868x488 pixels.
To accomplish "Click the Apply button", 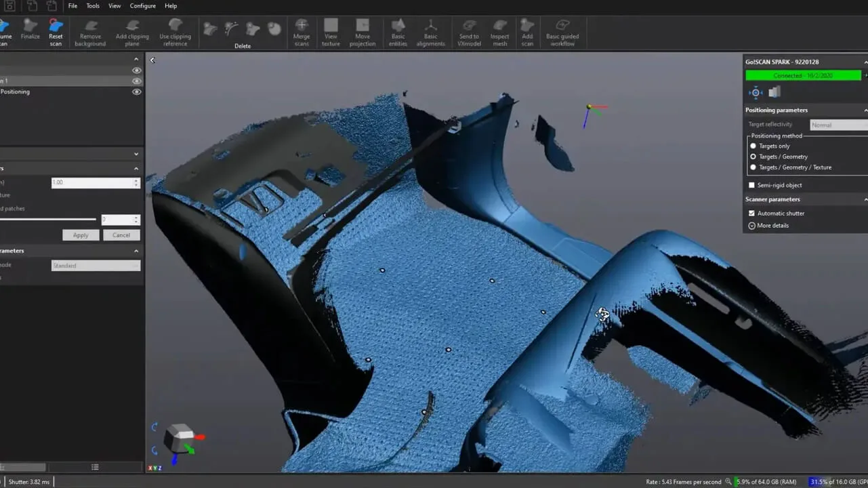I will pos(81,235).
